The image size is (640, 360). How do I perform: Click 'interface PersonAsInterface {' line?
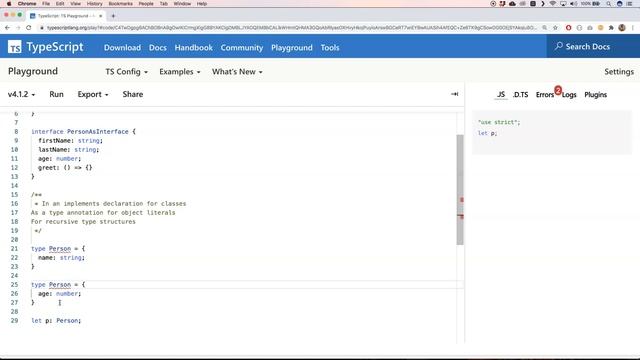(x=83, y=131)
